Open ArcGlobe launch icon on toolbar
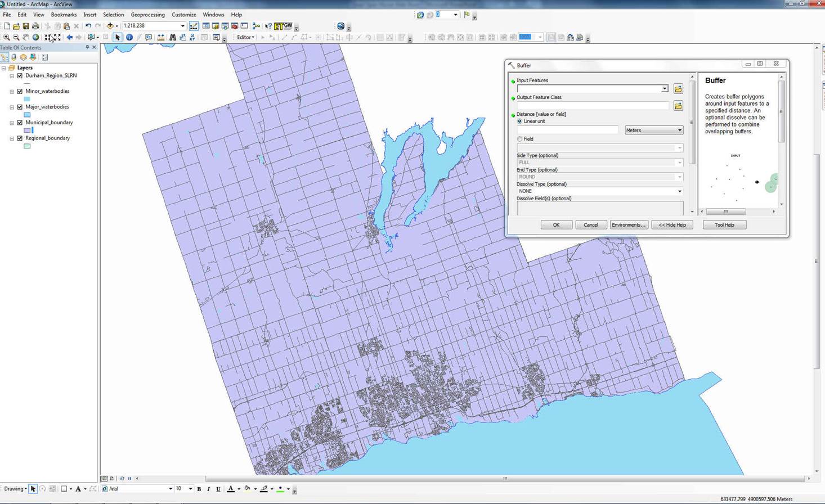This screenshot has height=504, width=825. pyautogui.click(x=340, y=26)
